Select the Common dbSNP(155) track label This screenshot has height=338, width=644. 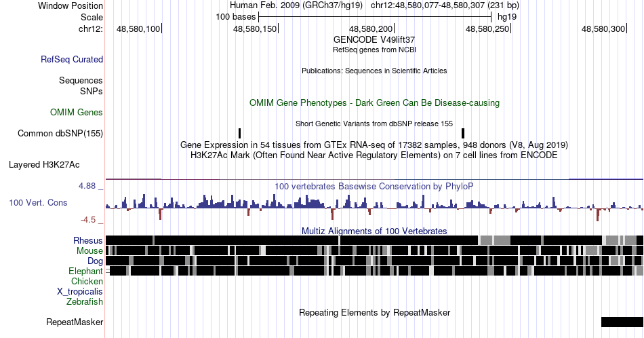click(60, 133)
